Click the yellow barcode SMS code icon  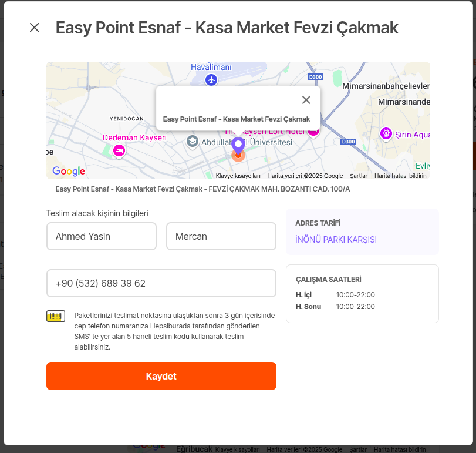(56, 316)
